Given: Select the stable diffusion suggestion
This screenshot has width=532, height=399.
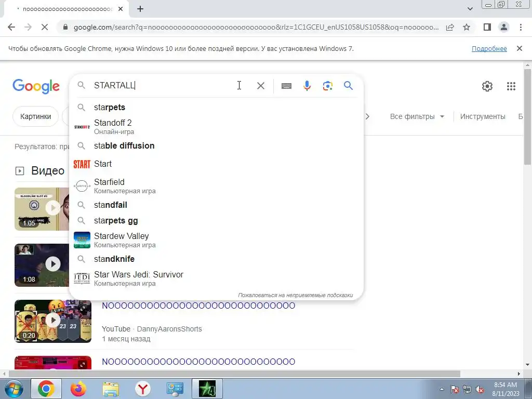Looking at the screenshot, I should (217, 145).
